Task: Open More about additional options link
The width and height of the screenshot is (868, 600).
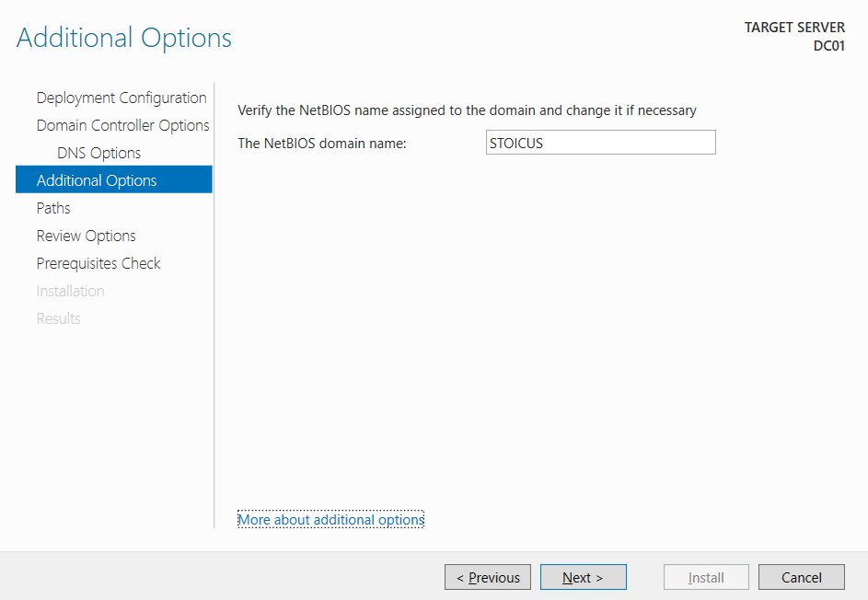Action: coord(330,520)
